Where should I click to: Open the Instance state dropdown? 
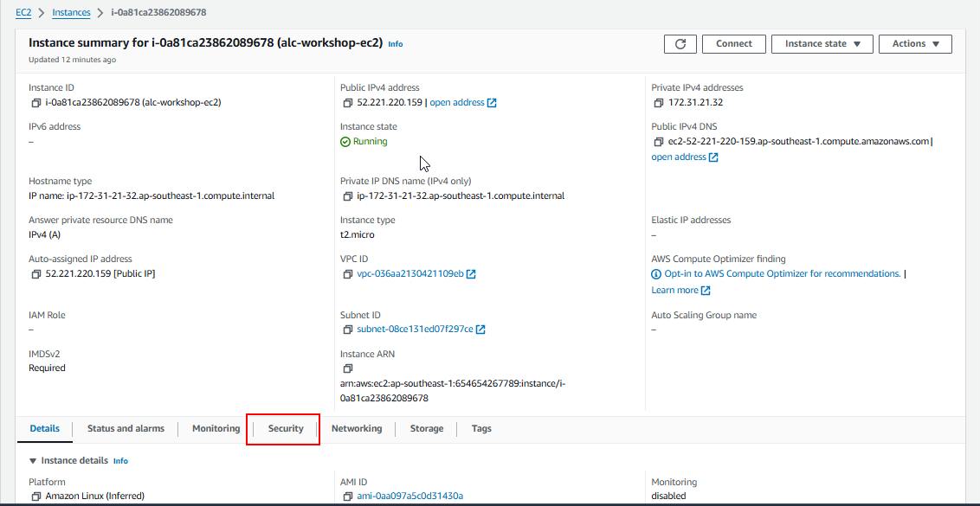coord(822,44)
